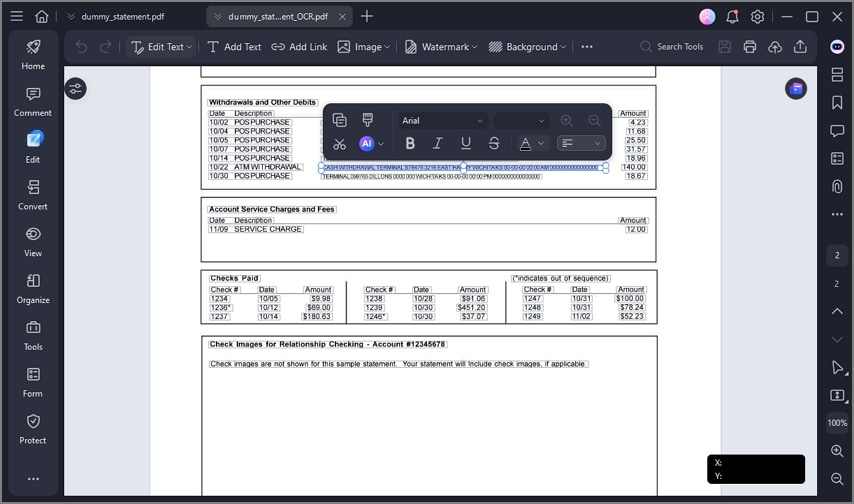
Task: Expand the Edit Text dropdown
Action: click(189, 47)
